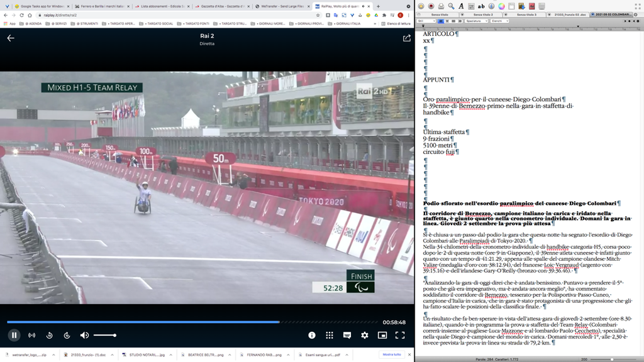
Task: Click the share icon for Rai 2
Action: point(406,38)
